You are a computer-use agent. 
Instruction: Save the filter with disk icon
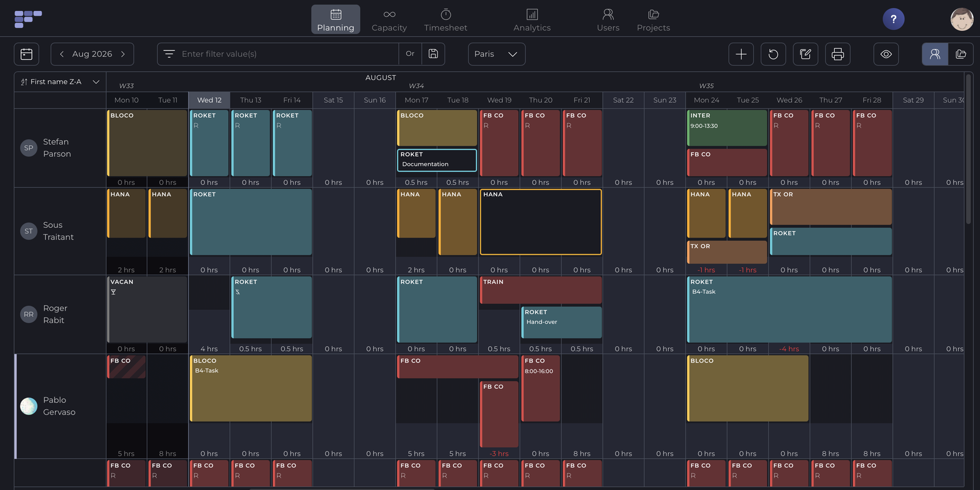coord(433,54)
